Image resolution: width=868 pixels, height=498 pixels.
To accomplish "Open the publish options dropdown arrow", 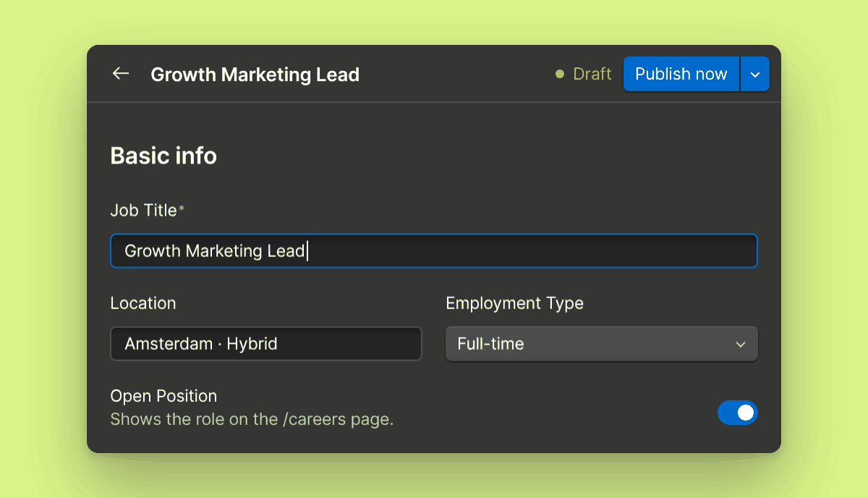I will tap(755, 74).
